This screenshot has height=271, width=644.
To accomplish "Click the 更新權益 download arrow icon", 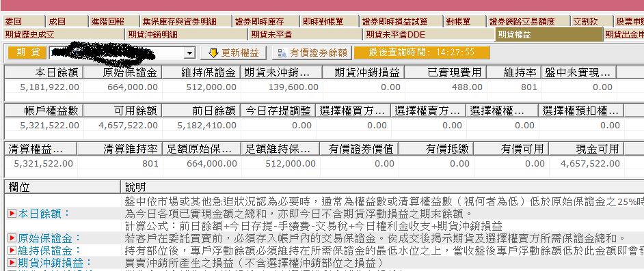I will click(x=213, y=53).
